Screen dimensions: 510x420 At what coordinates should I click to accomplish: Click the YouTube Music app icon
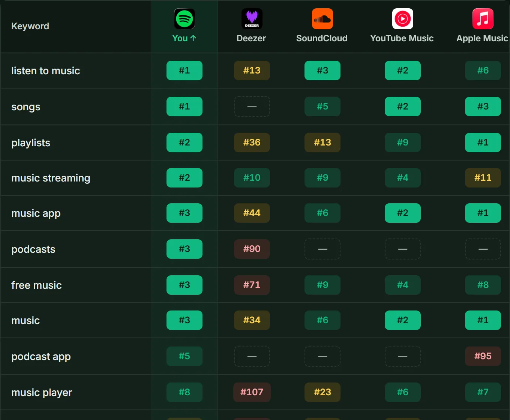tap(403, 19)
